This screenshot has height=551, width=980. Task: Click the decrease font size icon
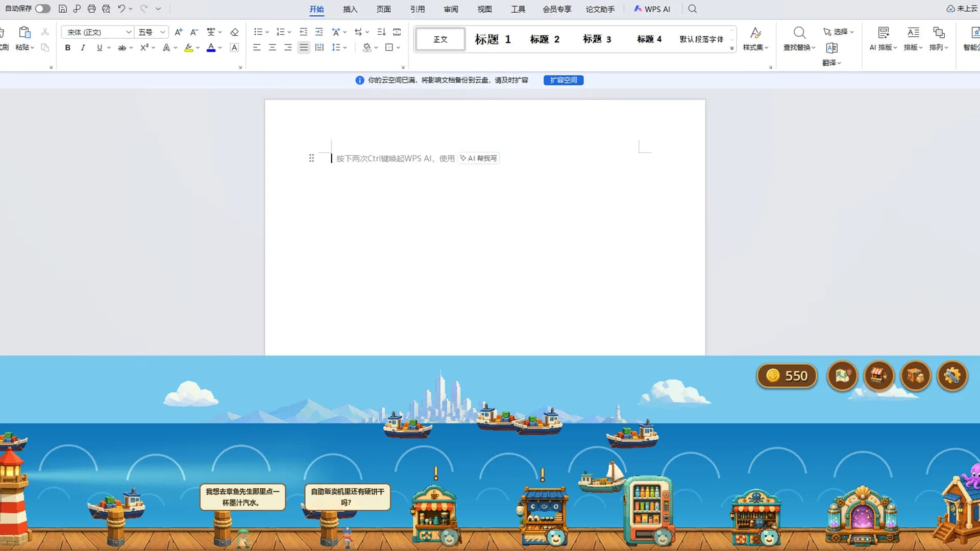click(x=194, y=32)
